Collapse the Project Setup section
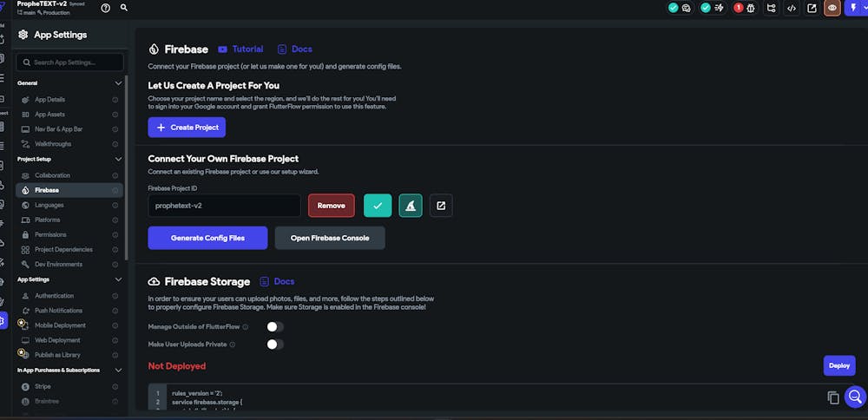The width and height of the screenshot is (868, 420). [118, 159]
